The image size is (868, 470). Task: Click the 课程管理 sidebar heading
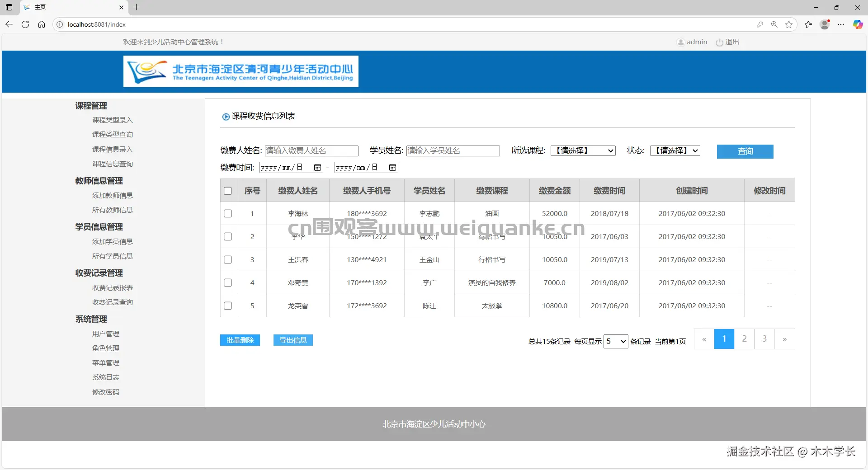tap(91, 106)
